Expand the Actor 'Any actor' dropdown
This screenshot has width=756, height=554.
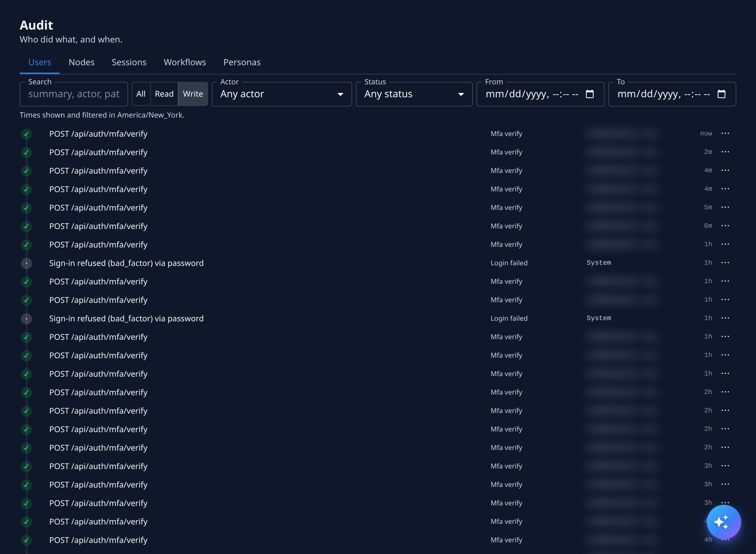[282, 94]
